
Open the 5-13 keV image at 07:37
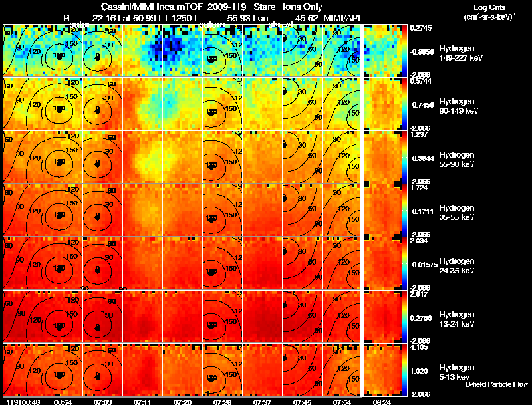pyautogui.click(x=262, y=370)
